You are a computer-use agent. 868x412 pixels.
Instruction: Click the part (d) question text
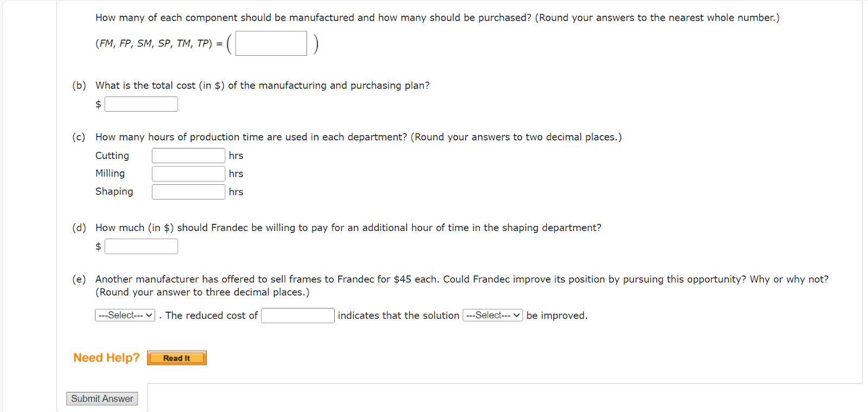[347, 228]
